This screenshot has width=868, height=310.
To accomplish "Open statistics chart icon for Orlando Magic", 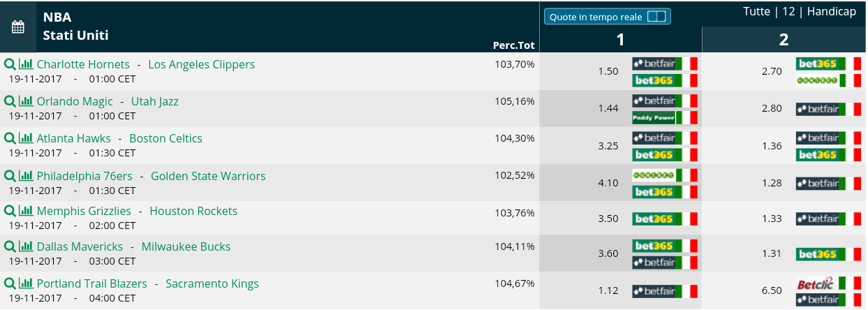I will click(x=26, y=101).
